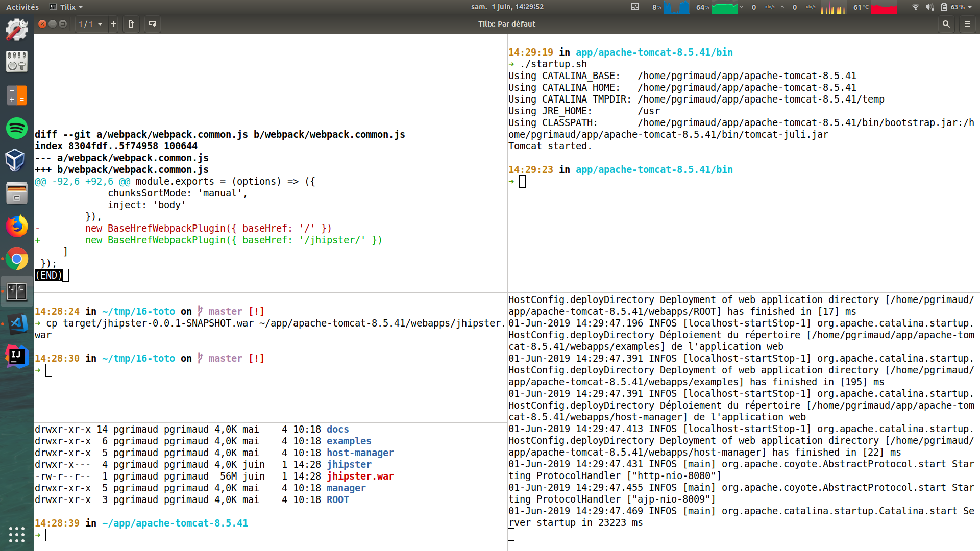Click the volume icon in system tray
The image size is (980, 551).
tap(929, 7)
